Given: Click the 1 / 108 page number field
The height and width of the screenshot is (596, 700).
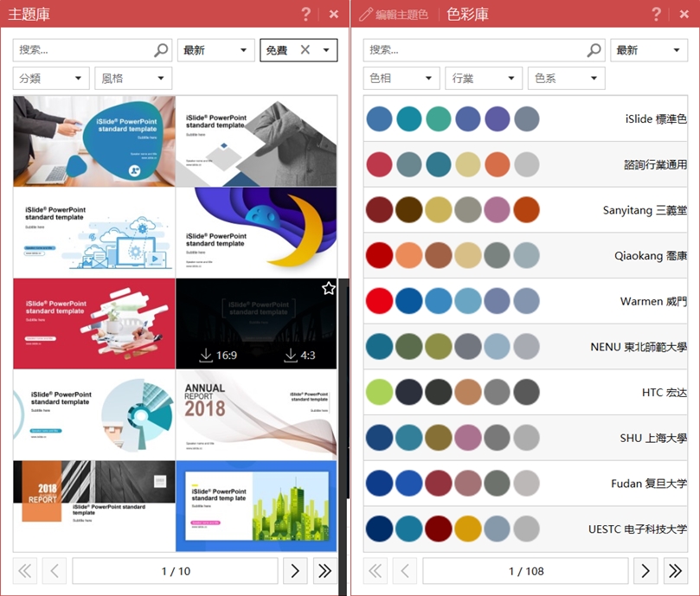Looking at the screenshot, I should pyautogui.click(x=525, y=571).
